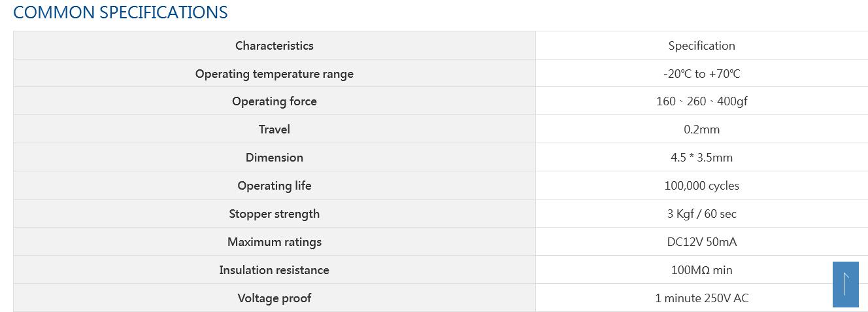Click the DC12V 50mA value
868x312 pixels.
click(x=701, y=242)
